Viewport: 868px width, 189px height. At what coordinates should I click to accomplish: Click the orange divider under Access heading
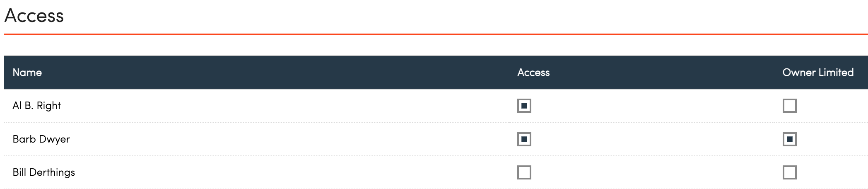[x=436, y=34]
